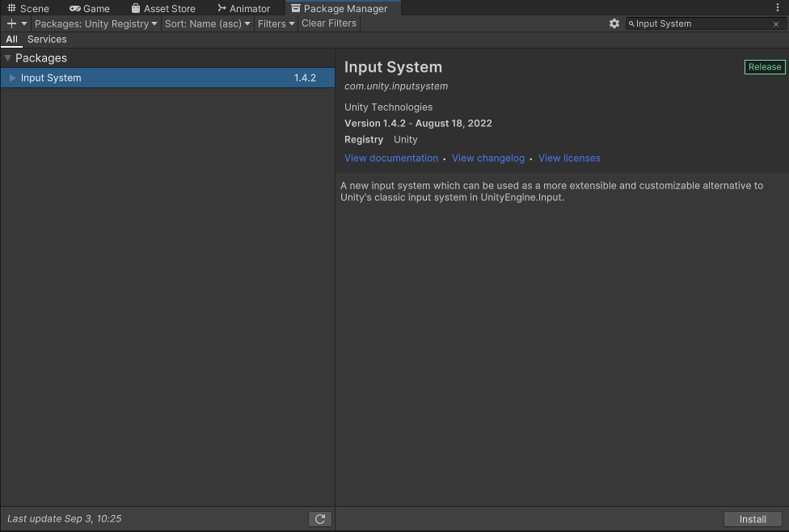Select the All tab
The width and height of the screenshot is (789, 532).
11,40
